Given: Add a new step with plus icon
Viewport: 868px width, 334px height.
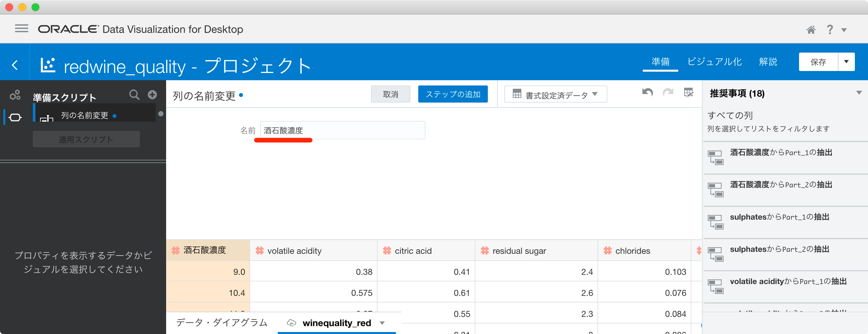Looking at the screenshot, I should [152, 95].
